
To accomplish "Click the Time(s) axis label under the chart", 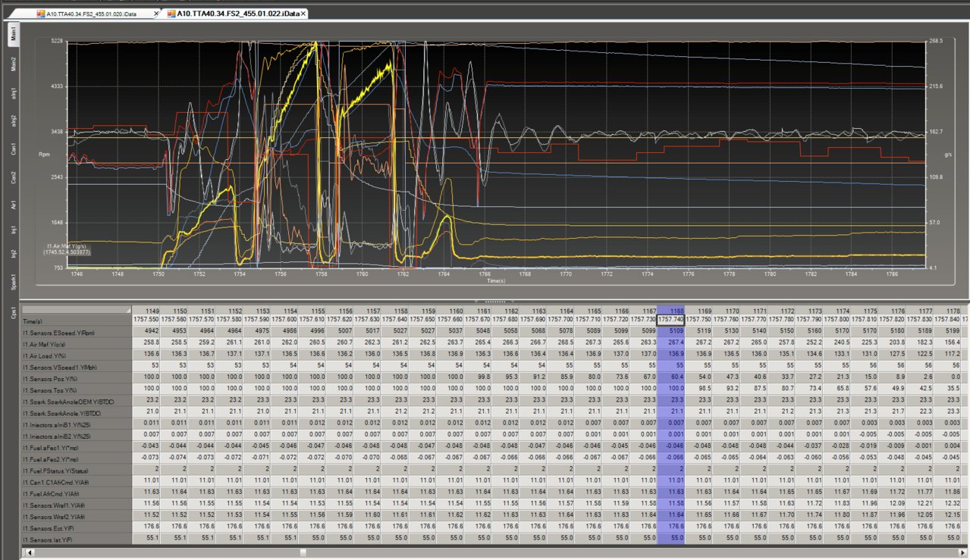I will 496,280.
